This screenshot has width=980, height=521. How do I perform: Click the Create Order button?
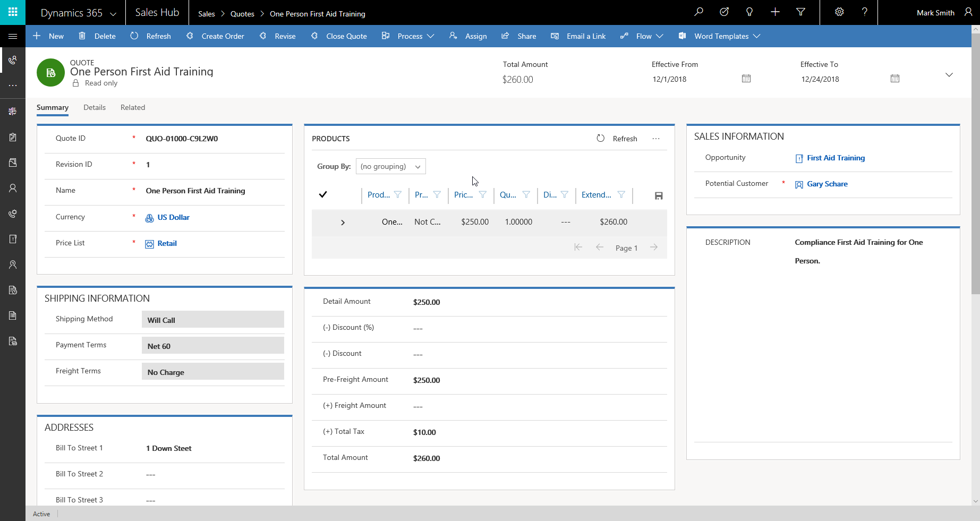(216, 36)
